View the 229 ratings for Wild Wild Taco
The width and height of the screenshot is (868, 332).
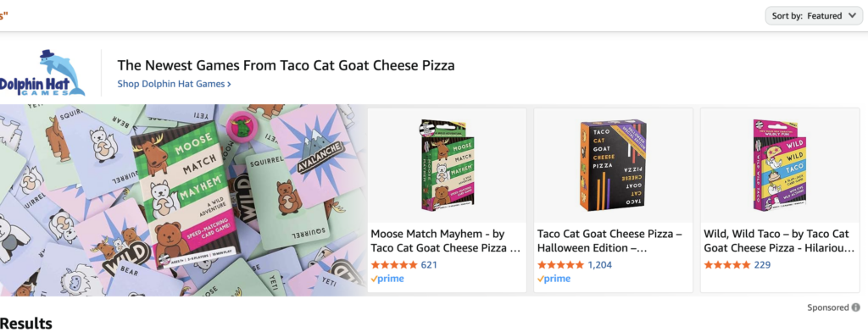point(762,265)
